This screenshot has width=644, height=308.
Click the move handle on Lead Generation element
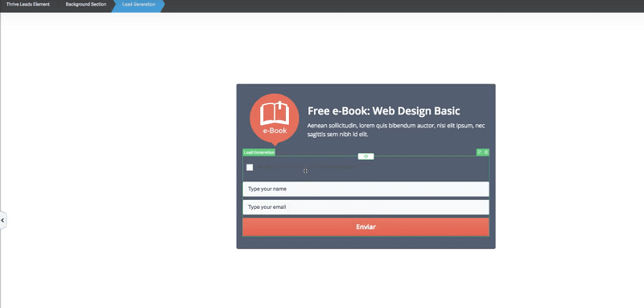366,156
